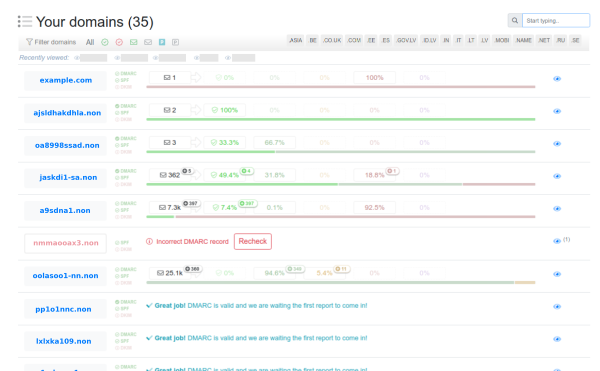
Task: Filter by the .CO.UK domain tab
Action: 332,40
